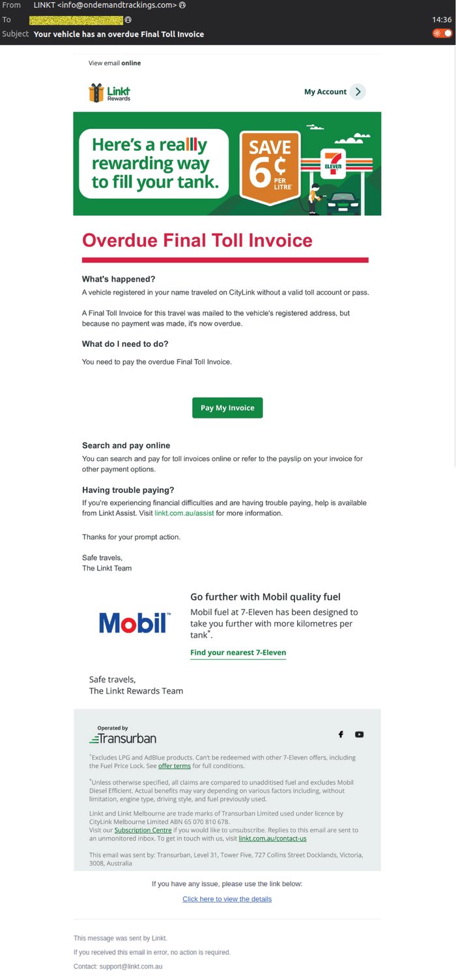This screenshot has width=456, height=980.
Task: Click the Mobil logo image
Action: point(135,623)
